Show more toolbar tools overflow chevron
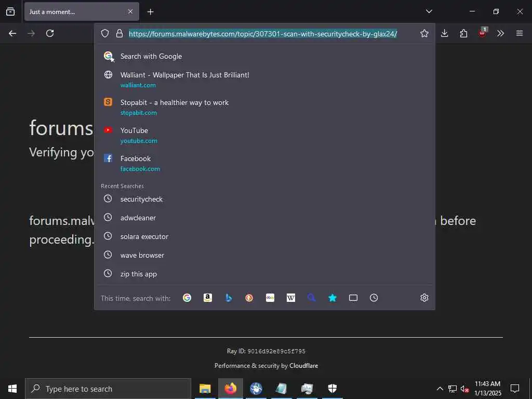 500,33
